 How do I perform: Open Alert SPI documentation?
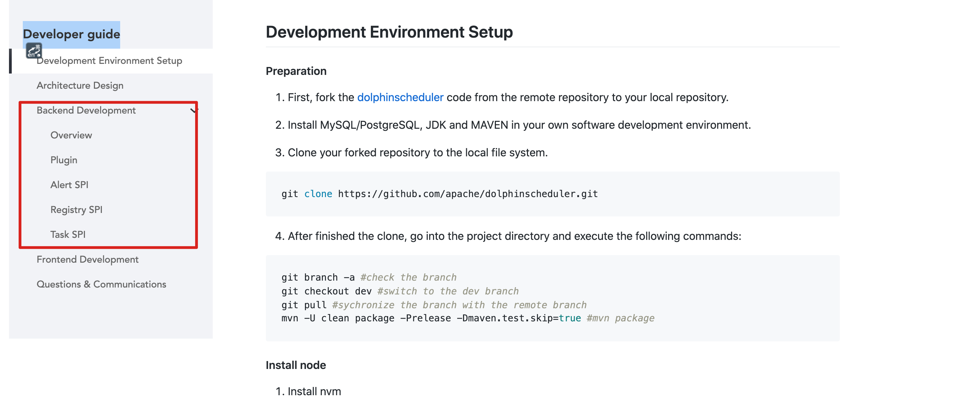click(69, 185)
